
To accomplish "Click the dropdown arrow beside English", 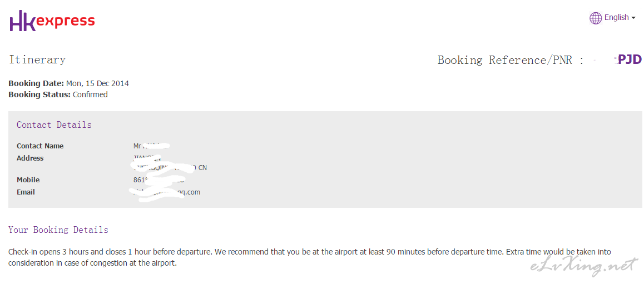I will (x=633, y=18).
